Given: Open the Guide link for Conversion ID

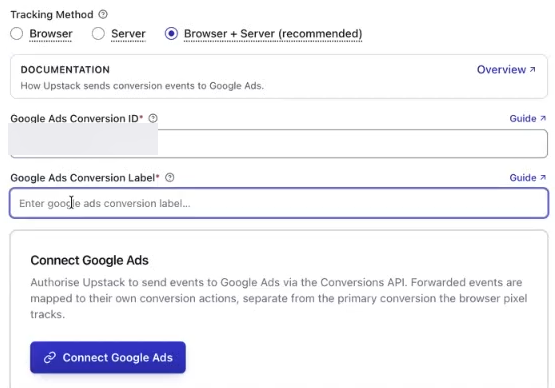Looking at the screenshot, I should (528, 119).
